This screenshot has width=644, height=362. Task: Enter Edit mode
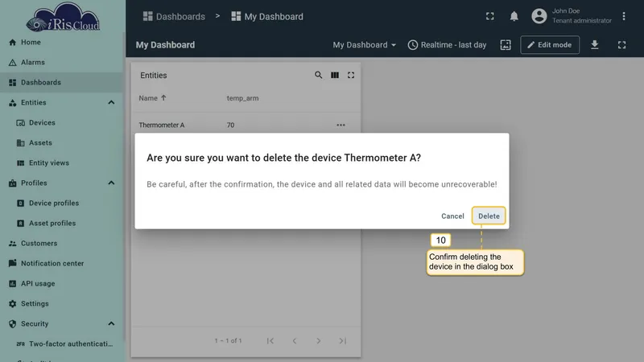(550, 45)
